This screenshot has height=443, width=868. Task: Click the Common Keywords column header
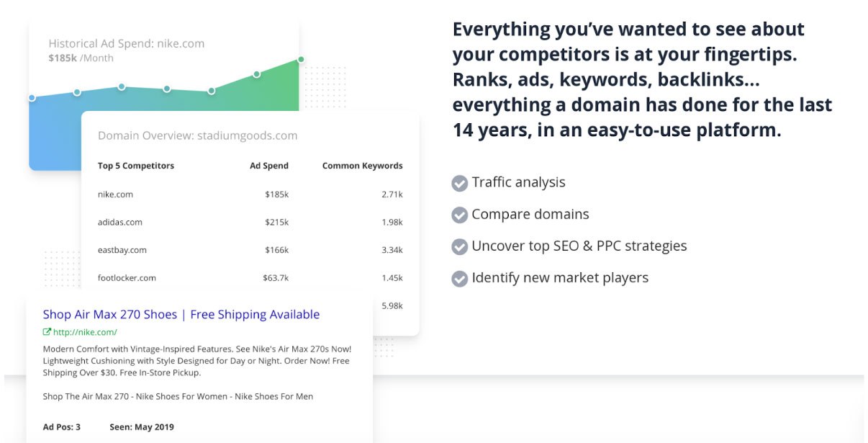point(362,166)
